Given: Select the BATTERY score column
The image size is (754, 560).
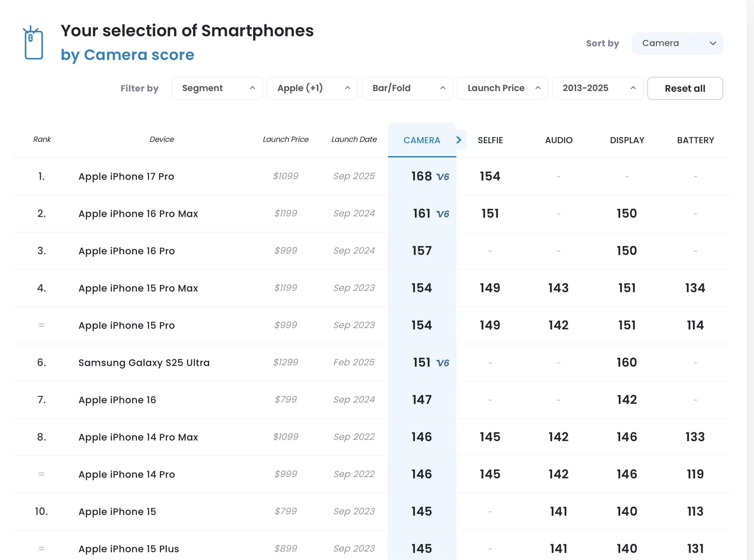Looking at the screenshot, I should (x=695, y=140).
